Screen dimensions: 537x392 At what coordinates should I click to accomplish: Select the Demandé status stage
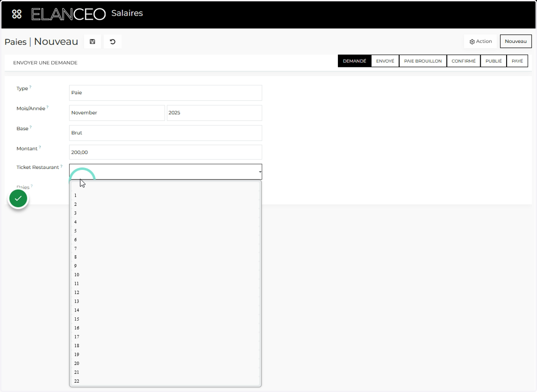354,61
